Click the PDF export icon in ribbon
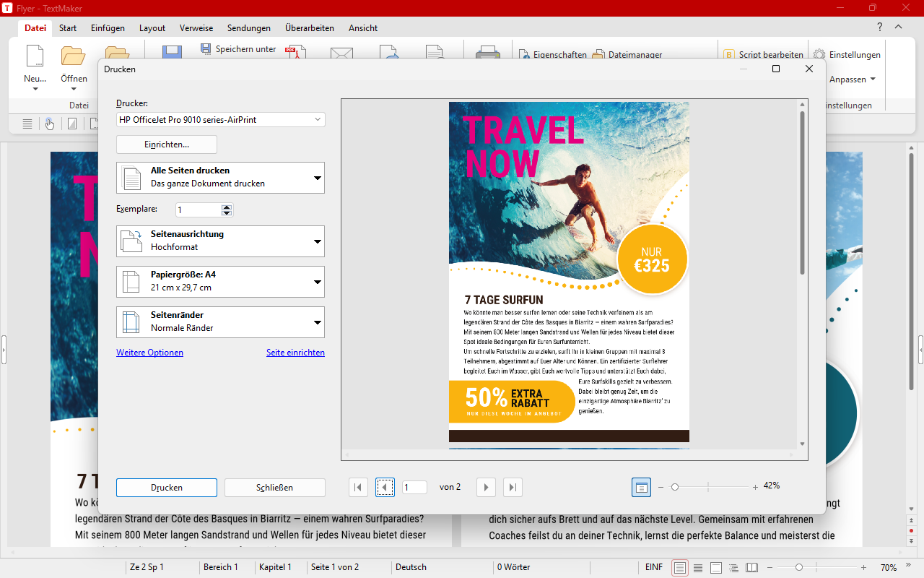The width and height of the screenshot is (924, 578). tap(295, 52)
